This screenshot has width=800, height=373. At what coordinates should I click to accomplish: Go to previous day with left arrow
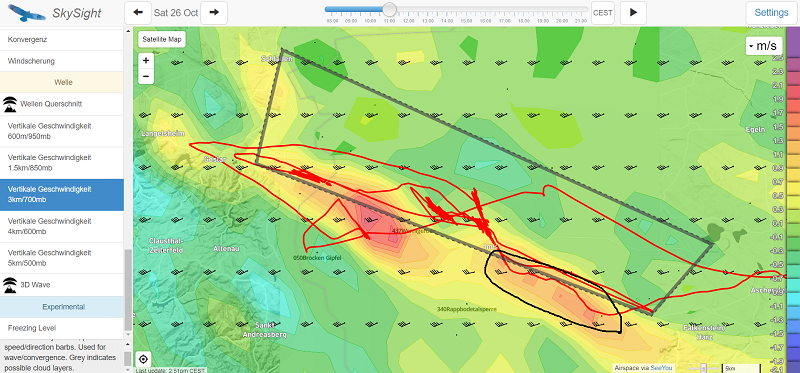click(x=138, y=13)
